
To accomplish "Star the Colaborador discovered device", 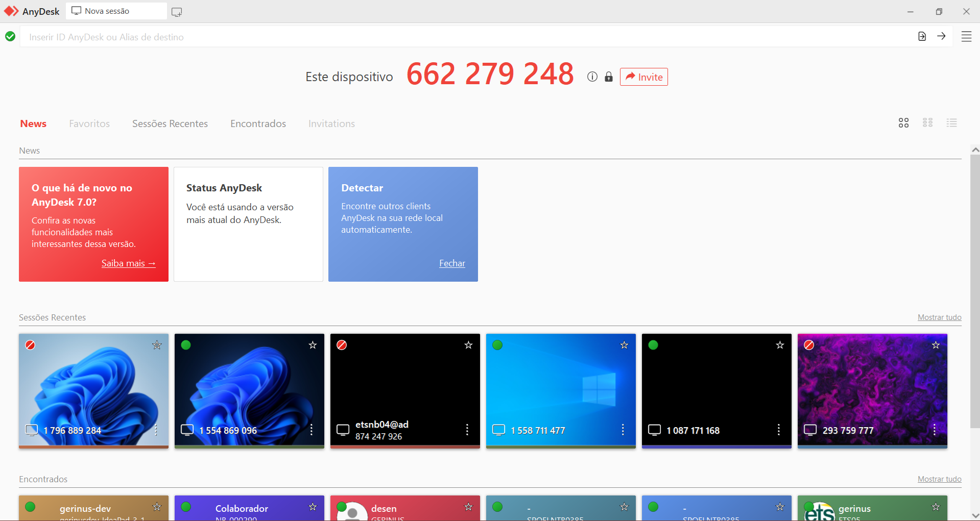I will click(x=313, y=507).
